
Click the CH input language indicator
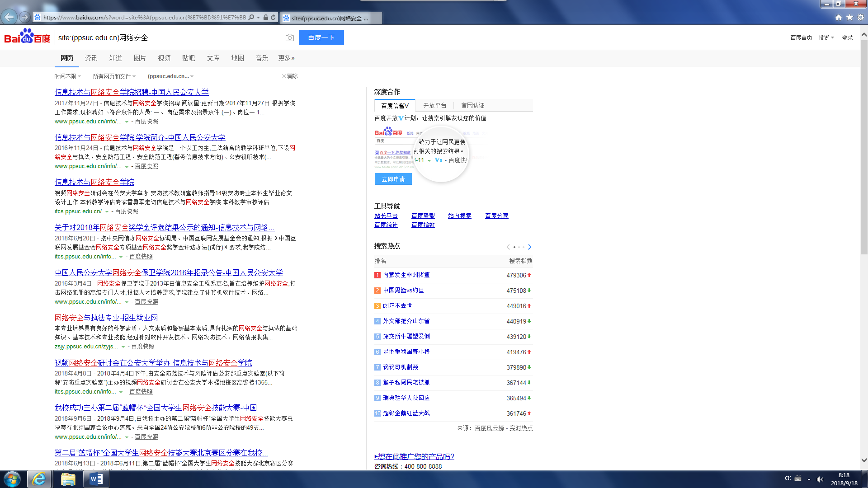click(x=788, y=479)
